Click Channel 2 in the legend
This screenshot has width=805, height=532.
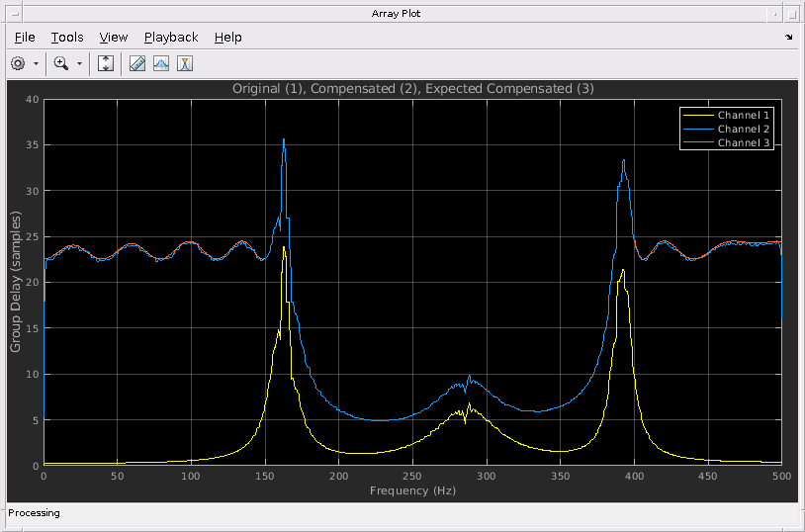point(744,129)
